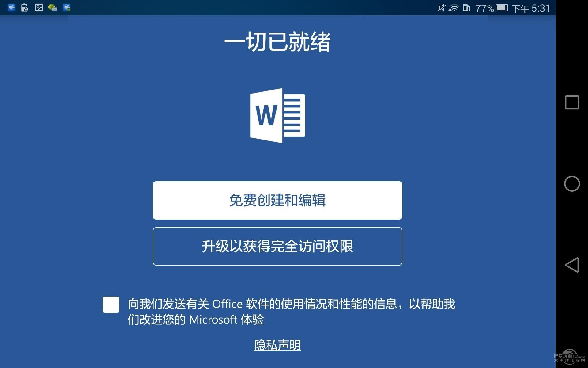The height and width of the screenshot is (368, 588).
Task: Tap the 77% battery percentage text
Action: tap(484, 8)
